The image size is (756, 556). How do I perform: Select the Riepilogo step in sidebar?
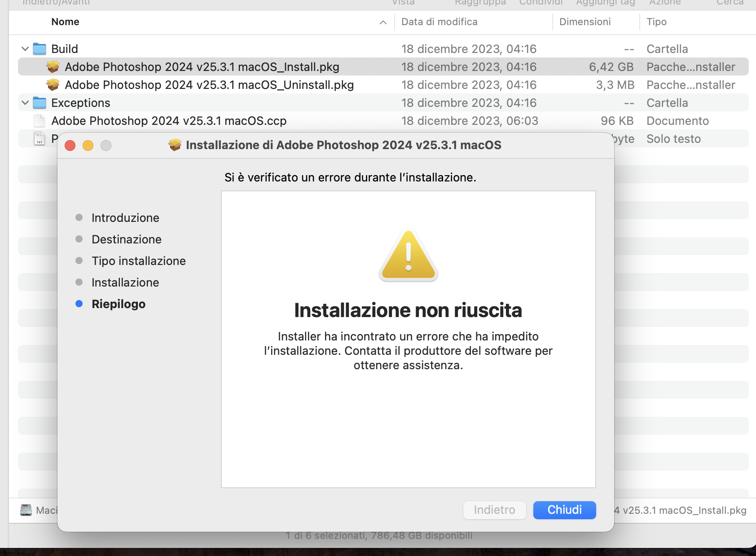click(x=119, y=304)
